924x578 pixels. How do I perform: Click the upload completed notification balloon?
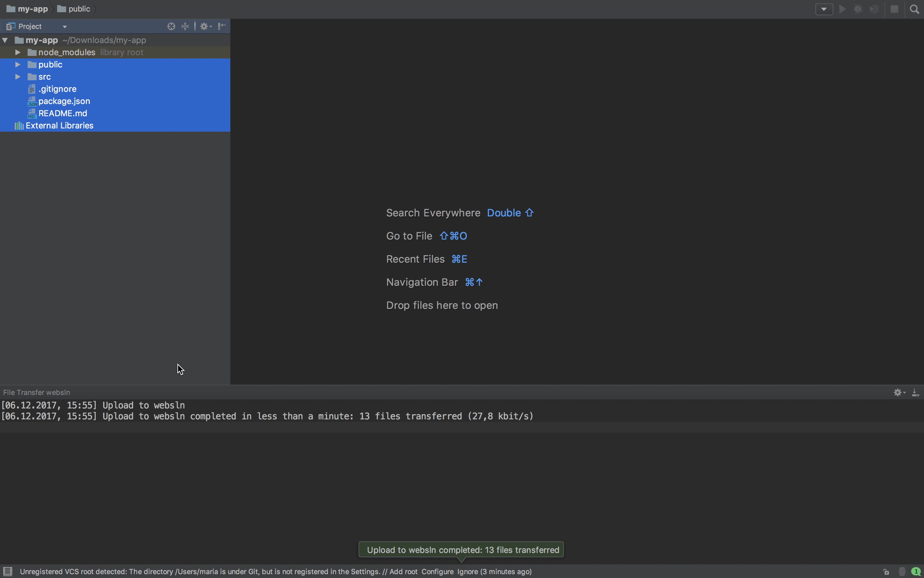pyautogui.click(x=461, y=550)
